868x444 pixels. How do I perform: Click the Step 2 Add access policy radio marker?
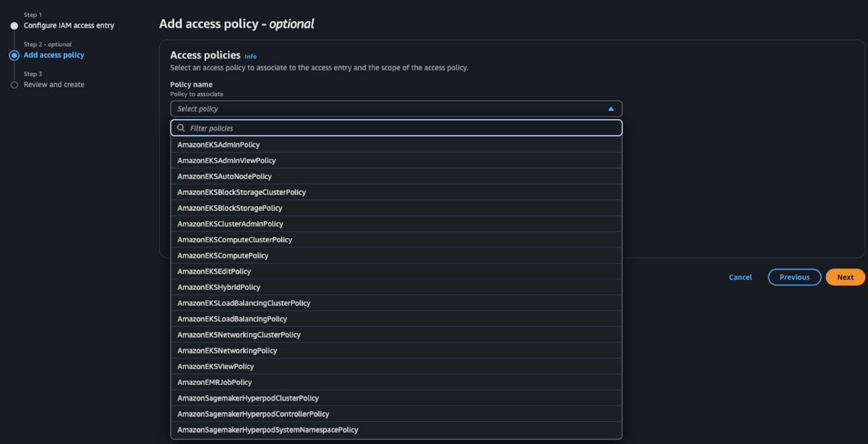(14, 55)
